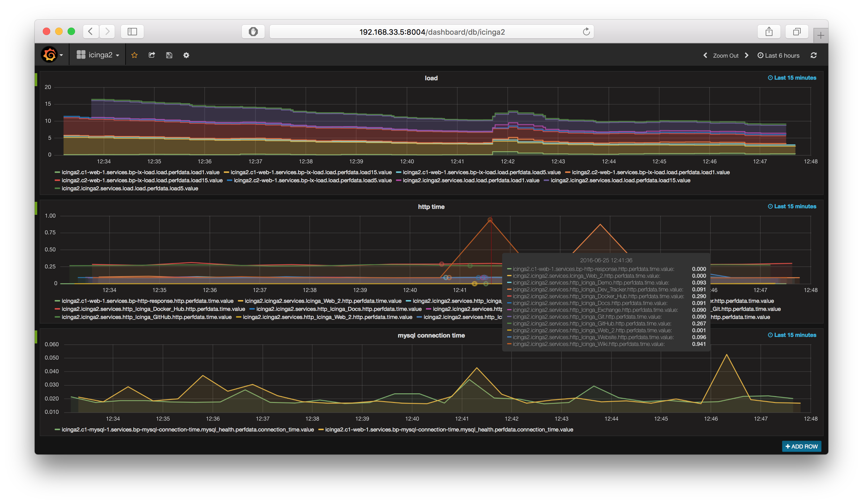Click Zoom Out in time controls

pos(725,55)
